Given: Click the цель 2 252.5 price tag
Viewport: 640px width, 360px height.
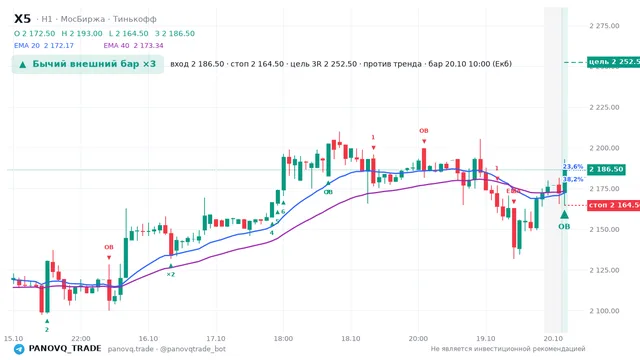Looking at the screenshot, I should (x=613, y=62).
